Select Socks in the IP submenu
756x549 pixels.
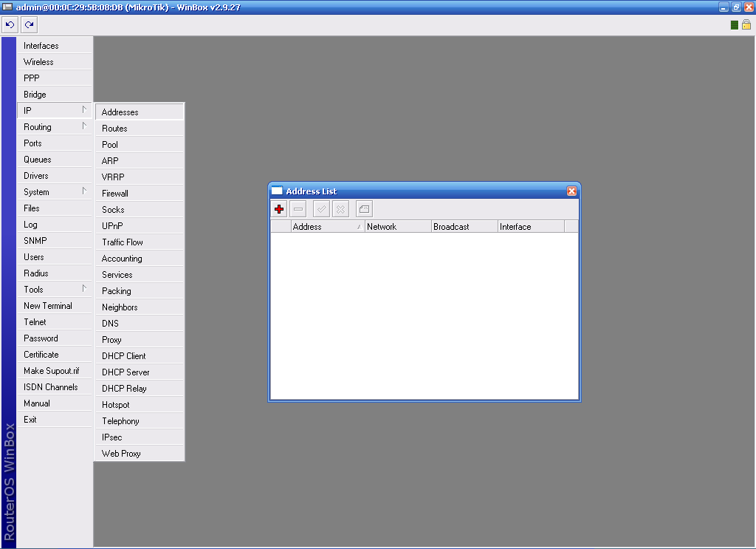coord(140,210)
